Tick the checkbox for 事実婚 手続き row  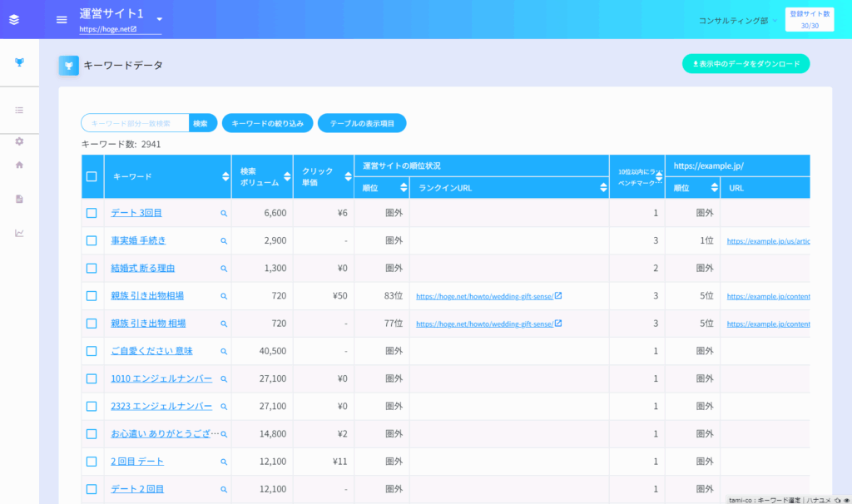click(92, 241)
